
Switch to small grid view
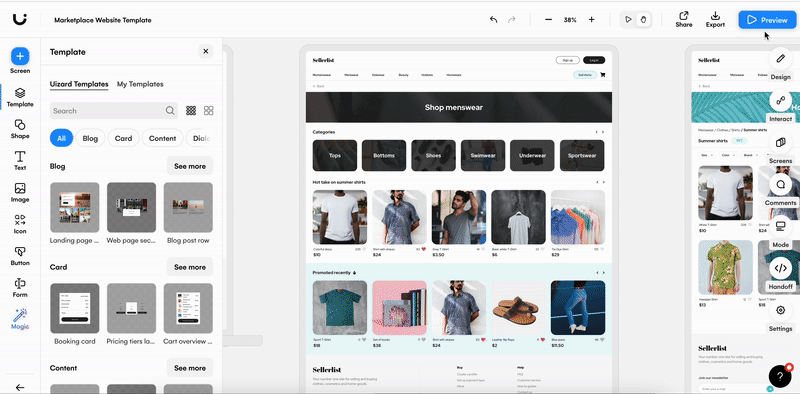click(191, 111)
